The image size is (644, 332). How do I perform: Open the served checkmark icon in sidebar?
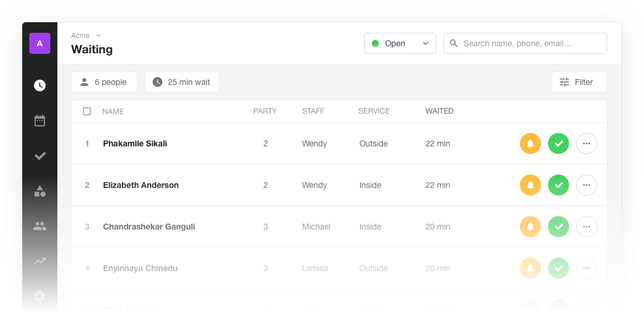pos(40,156)
